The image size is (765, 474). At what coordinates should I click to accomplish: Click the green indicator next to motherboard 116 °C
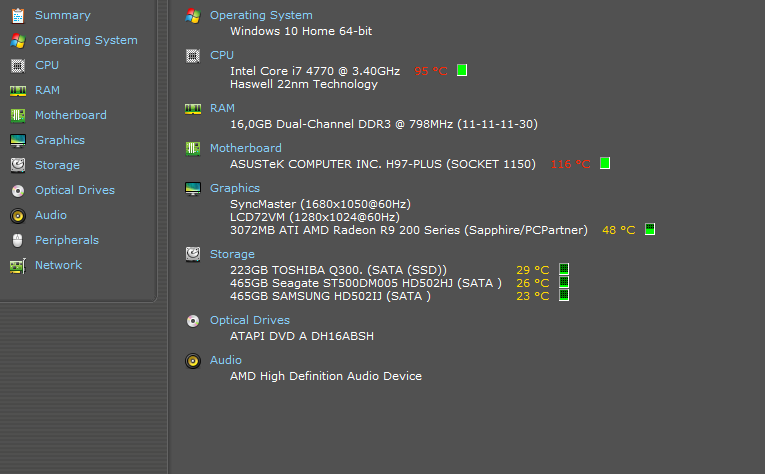[605, 163]
